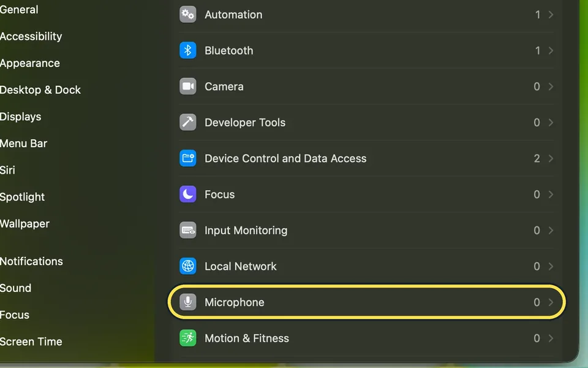Click the Bluetooth label text
The height and width of the screenshot is (368, 588).
228,50
